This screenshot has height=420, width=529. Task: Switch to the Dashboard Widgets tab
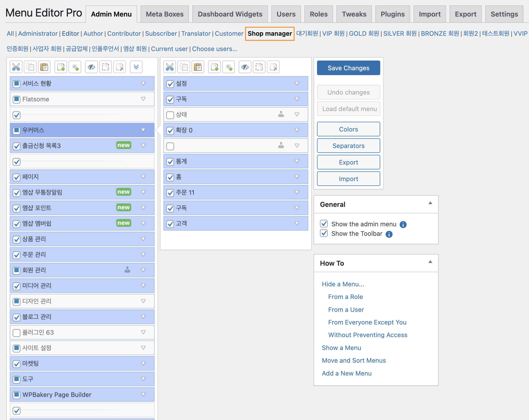tap(230, 14)
